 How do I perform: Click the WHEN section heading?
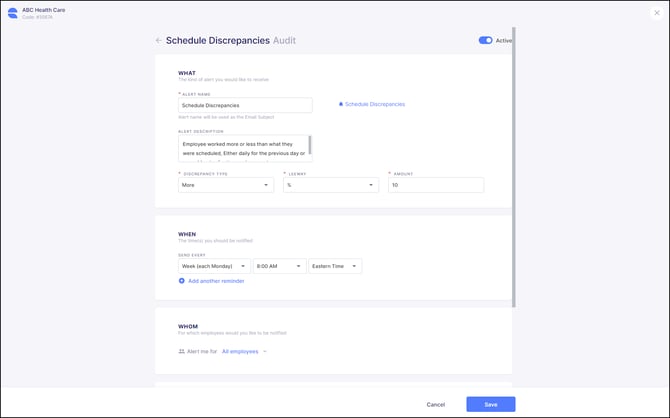187,234
